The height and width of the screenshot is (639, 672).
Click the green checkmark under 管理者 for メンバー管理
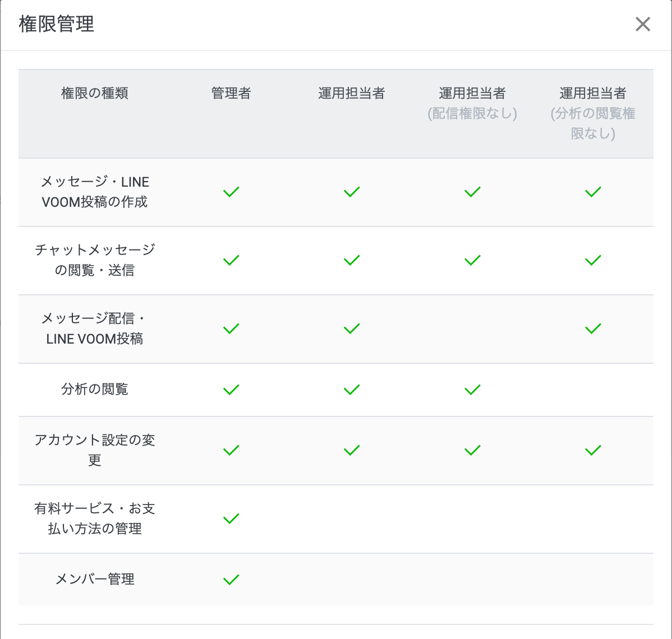pyautogui.click(x=231, y=580)
